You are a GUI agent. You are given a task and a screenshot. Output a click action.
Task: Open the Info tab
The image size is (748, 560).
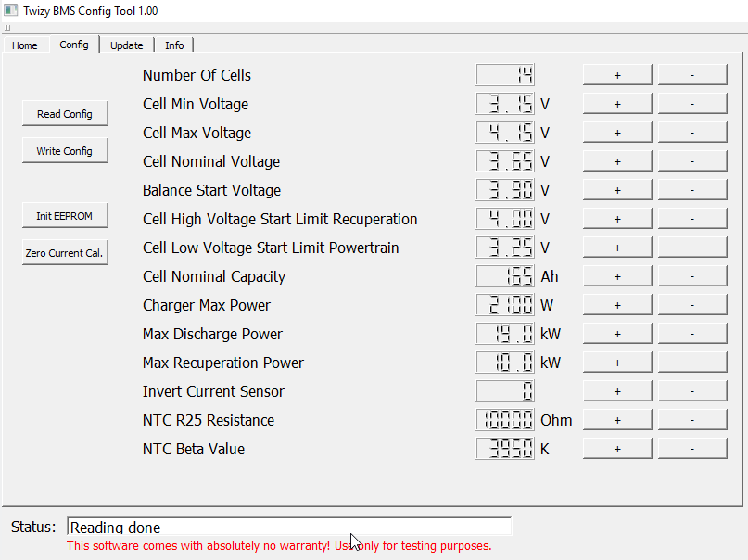click(174, 45)
